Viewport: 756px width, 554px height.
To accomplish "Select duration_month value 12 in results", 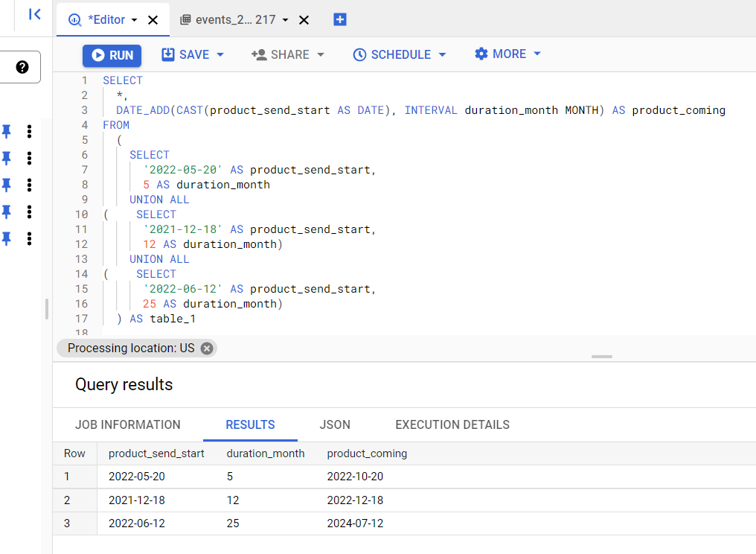I will tap(233, 500).
